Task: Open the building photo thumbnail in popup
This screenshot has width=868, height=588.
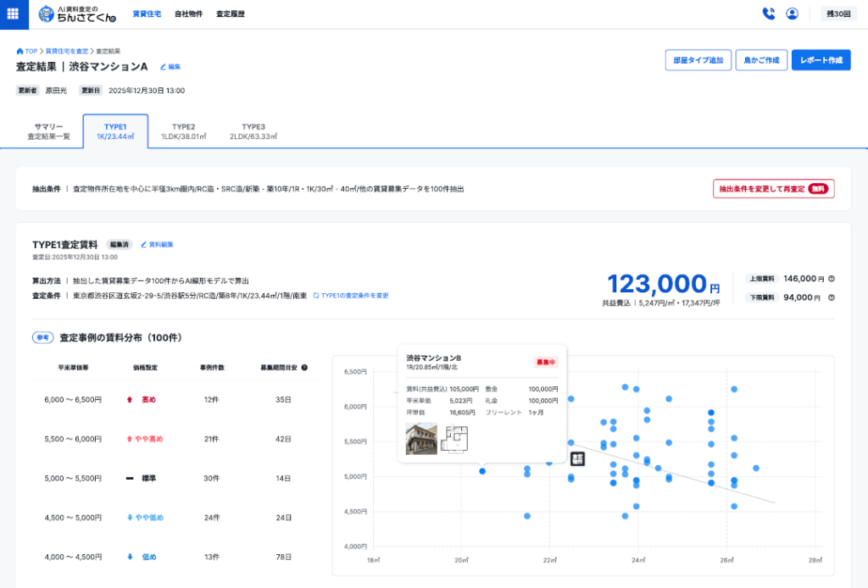Action: coord(421,439)
